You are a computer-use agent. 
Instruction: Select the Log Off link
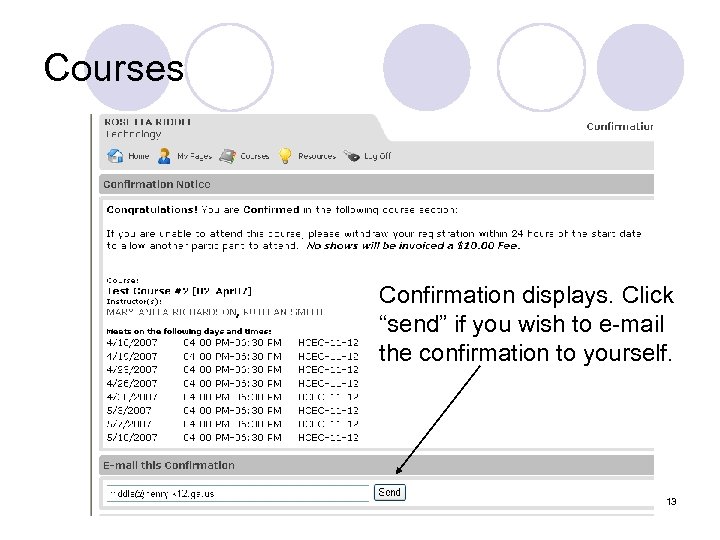[377, 156]
